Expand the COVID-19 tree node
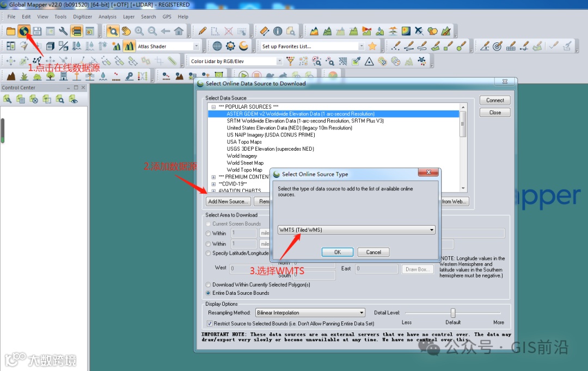 coord(213,184)
